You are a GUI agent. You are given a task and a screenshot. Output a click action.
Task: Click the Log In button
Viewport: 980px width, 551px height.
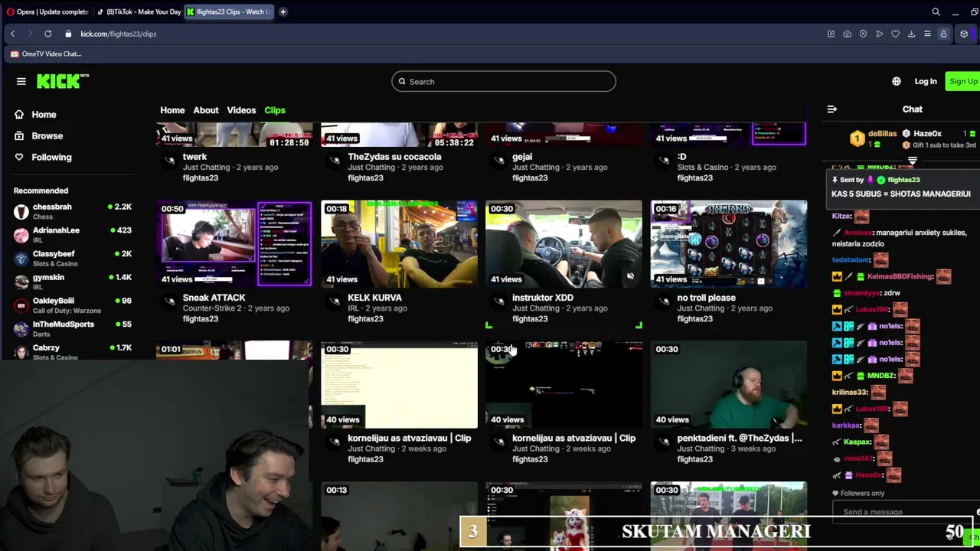point(925,81)
